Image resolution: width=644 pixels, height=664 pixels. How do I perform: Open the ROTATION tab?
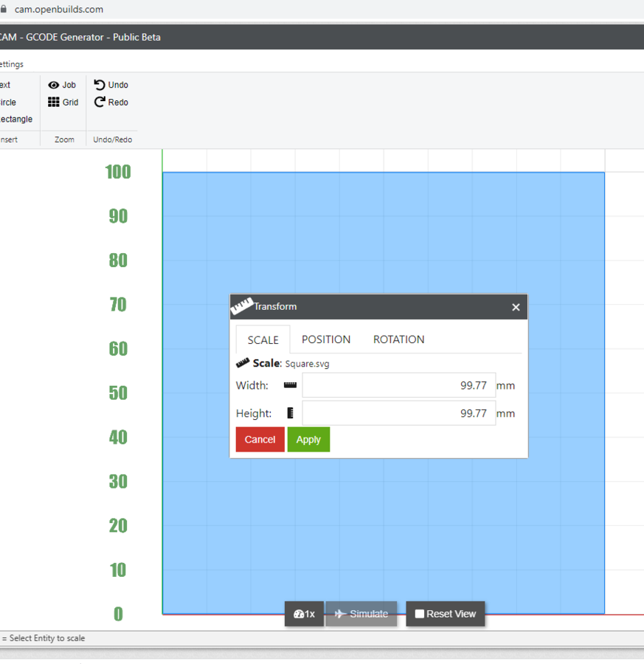click(398, 339)
